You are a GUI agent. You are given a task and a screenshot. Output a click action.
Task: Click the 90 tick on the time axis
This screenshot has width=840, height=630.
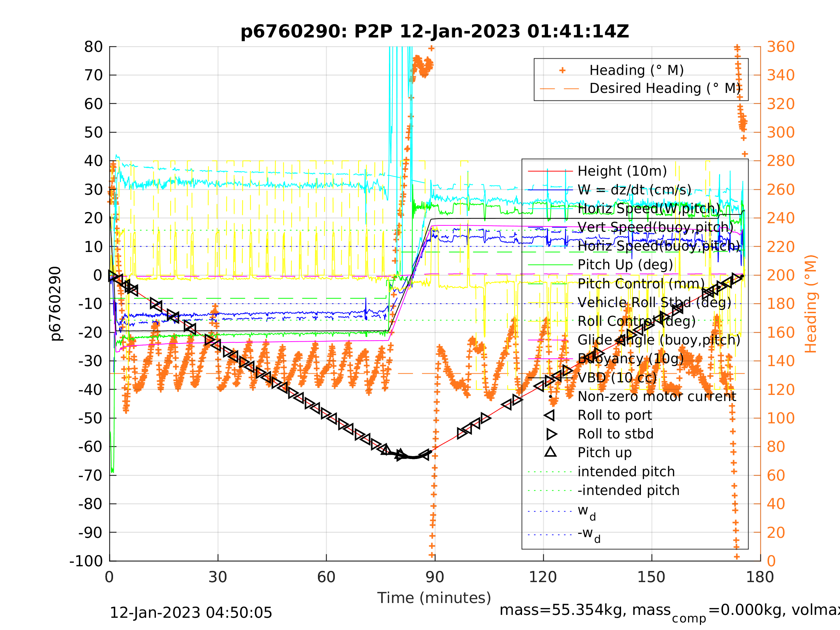pos(435,577)
